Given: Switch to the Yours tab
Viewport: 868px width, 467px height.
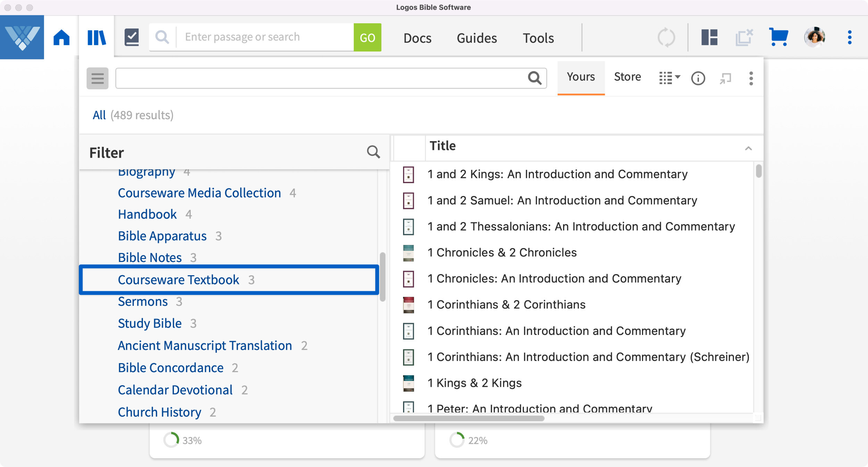Looking at the screenshot, I should click(581, 77).
